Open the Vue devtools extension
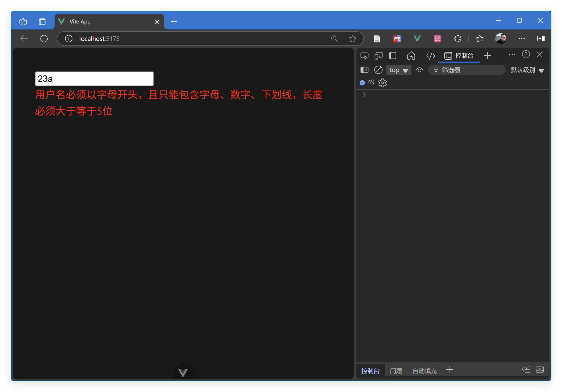This screenshot has width=562, height=392. coord(417,39)
